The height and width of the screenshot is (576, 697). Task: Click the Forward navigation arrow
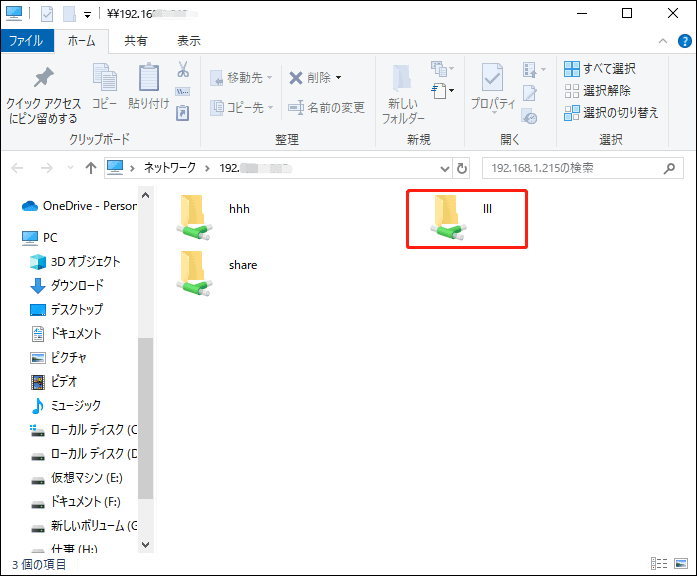pyautogui.click(x=47, y=168)
